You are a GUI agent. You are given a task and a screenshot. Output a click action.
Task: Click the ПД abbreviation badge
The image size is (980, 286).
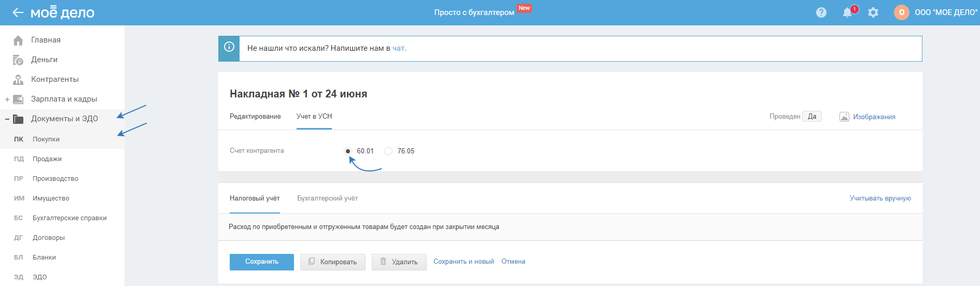point(19,159)
